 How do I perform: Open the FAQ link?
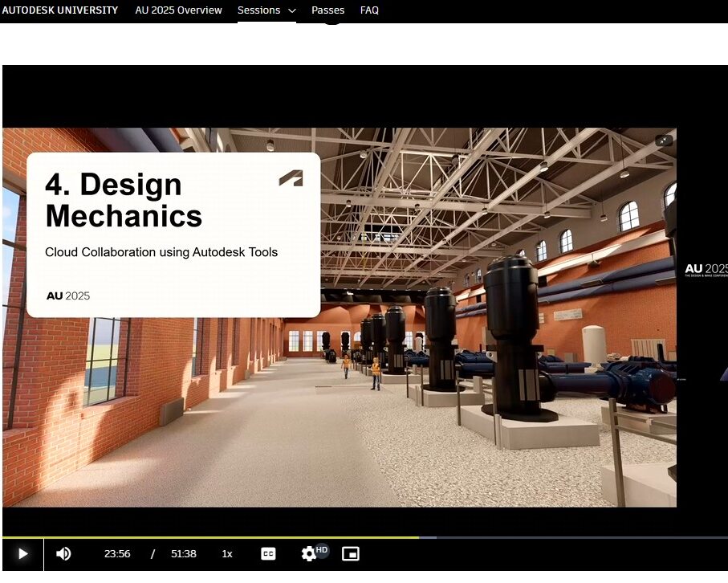point(369,10)
